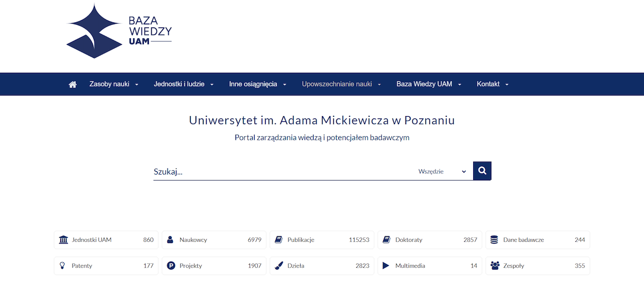Viewport: 644px width, 293px height.
Task: Click the Publikacje count 115253
Action: point(359,240)
